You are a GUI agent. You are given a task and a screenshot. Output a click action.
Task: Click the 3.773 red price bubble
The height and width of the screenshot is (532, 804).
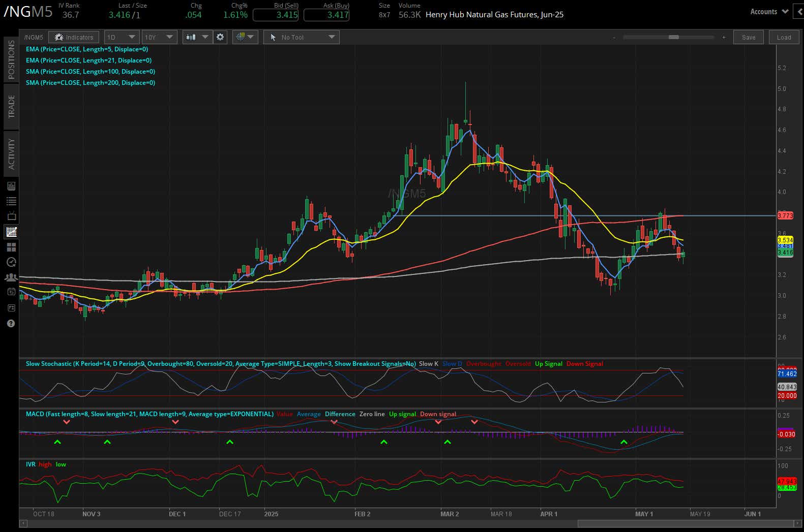785,215
